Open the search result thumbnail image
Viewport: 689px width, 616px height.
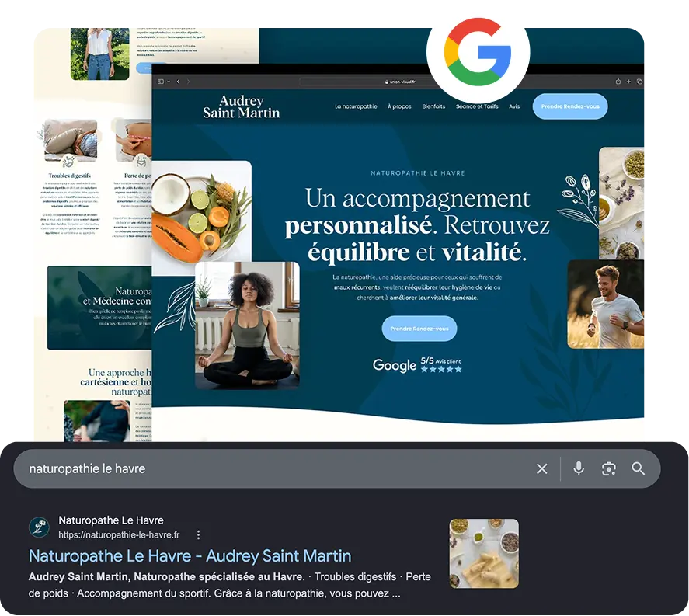[484, 554]
